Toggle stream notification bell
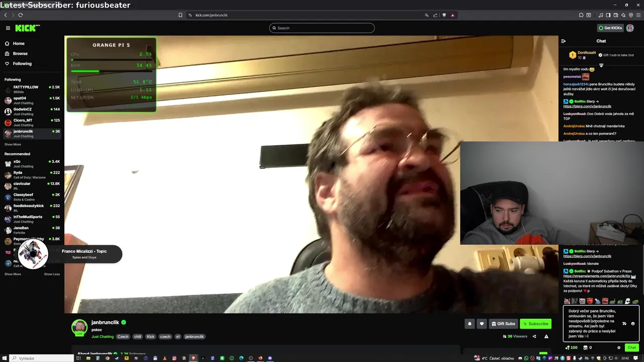Screen dimensions: 644x362 point(470,324)
